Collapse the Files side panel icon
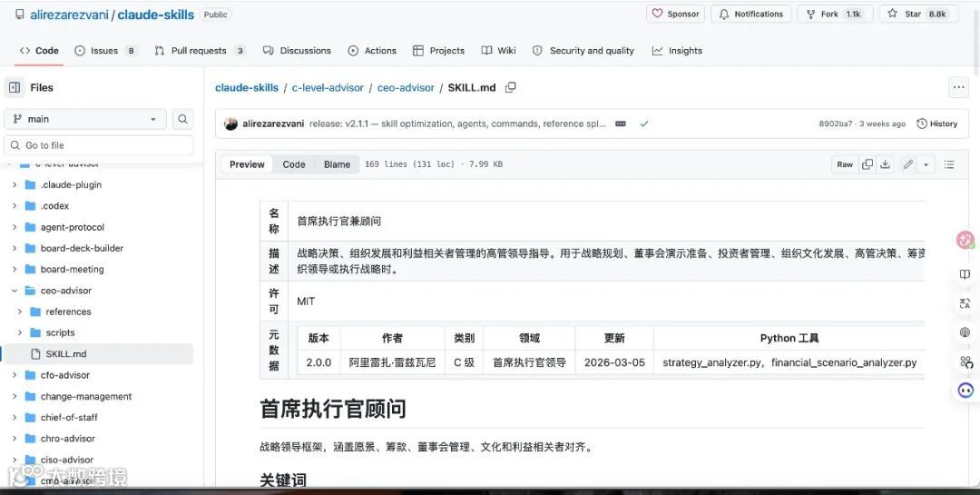The image size is (980, 495). point(15,87)
